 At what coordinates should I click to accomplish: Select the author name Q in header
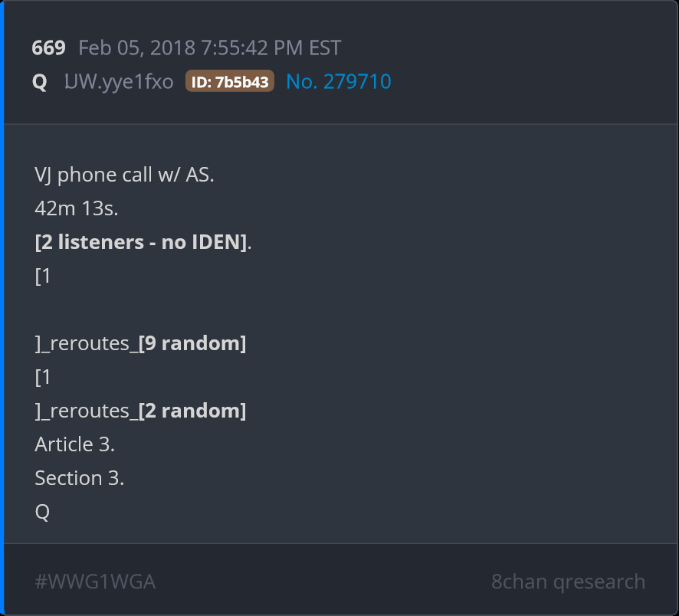(x=40, y=82)
